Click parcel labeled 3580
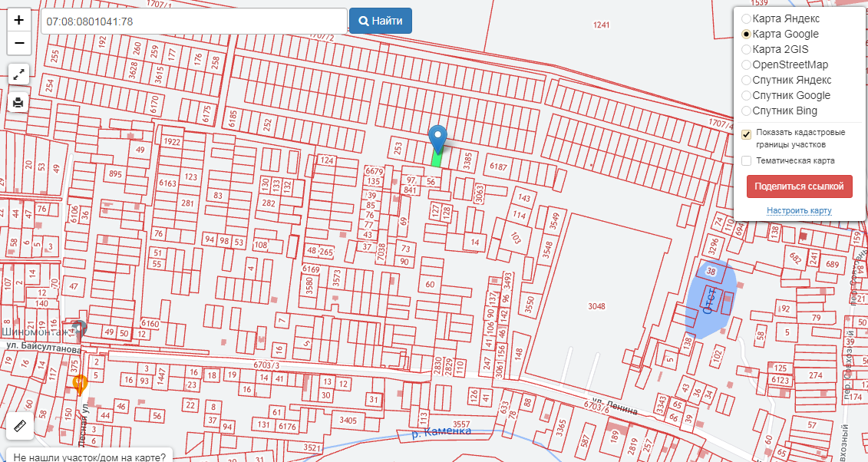The image size is (868, 462). coord(309,285)
